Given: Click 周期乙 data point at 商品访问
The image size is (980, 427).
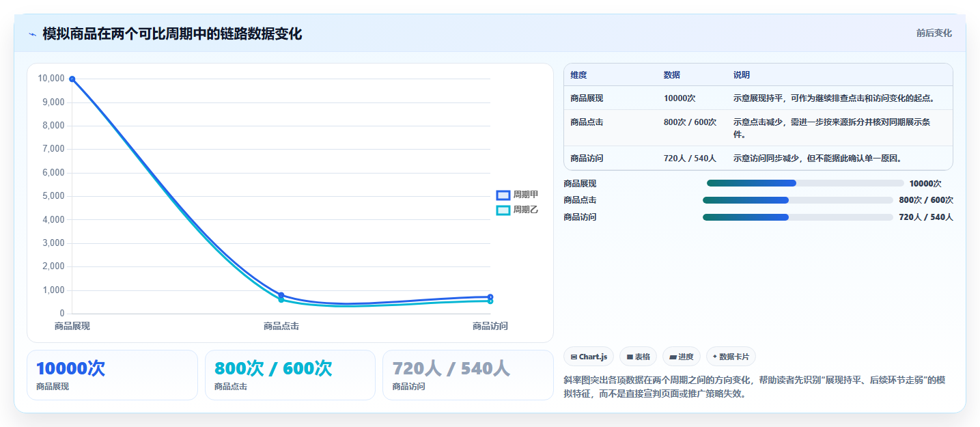Looking at the screenshot, I should (490, 301).
